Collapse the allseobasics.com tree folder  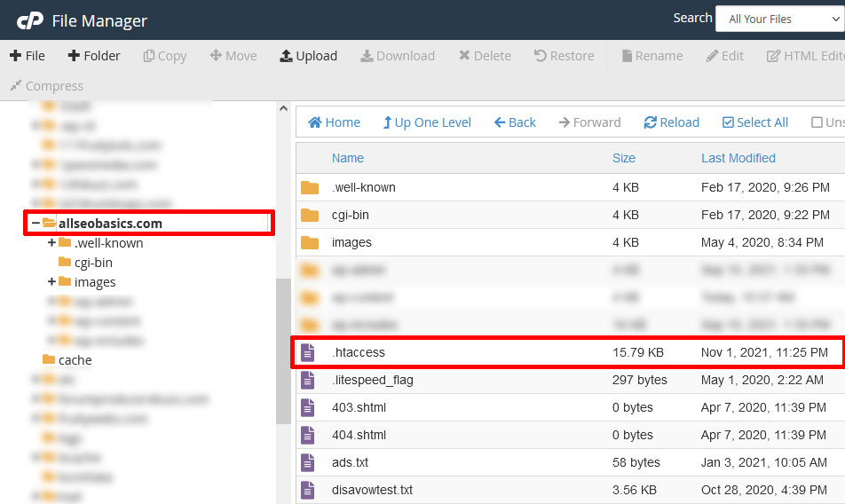(x=36, y=224)
